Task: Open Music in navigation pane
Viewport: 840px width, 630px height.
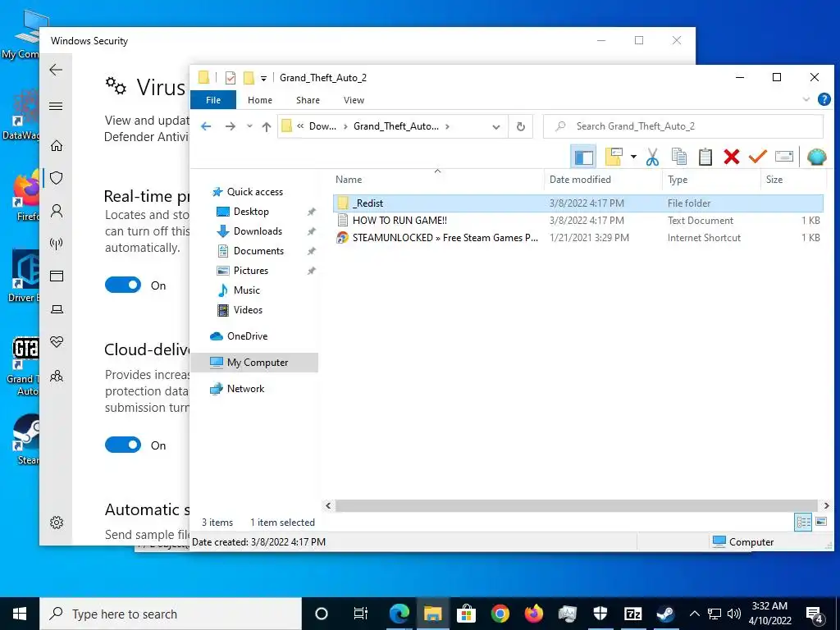Action: pos(246,290)
